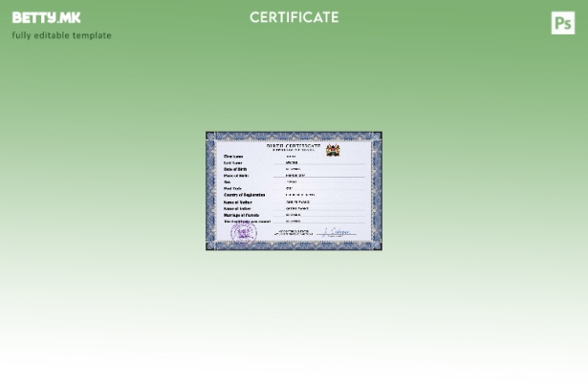Click the CERTIFICATE heading text
This screenshot has width=588, height=382.
point(294,17)
